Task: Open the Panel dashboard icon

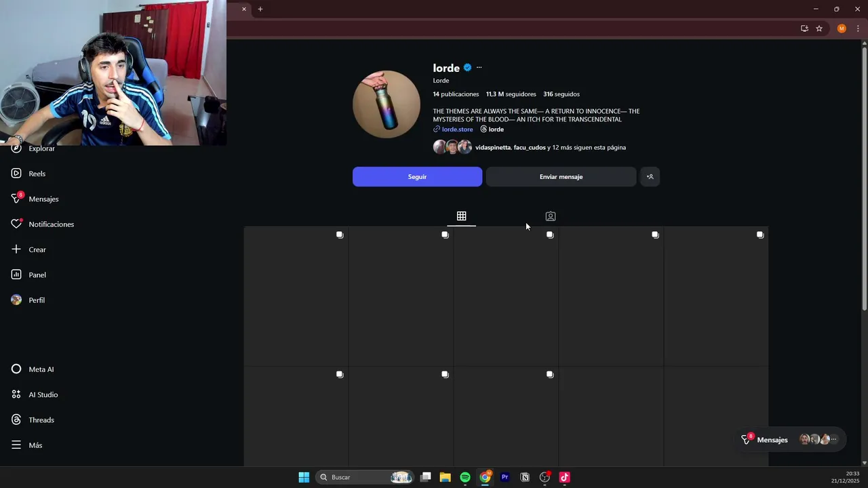Action: click(x=16, y=274)
